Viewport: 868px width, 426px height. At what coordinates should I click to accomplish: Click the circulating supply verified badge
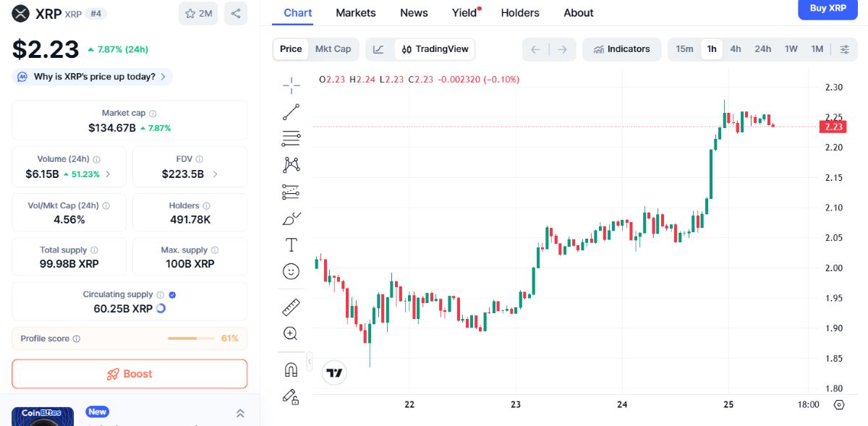click(172, 294)
